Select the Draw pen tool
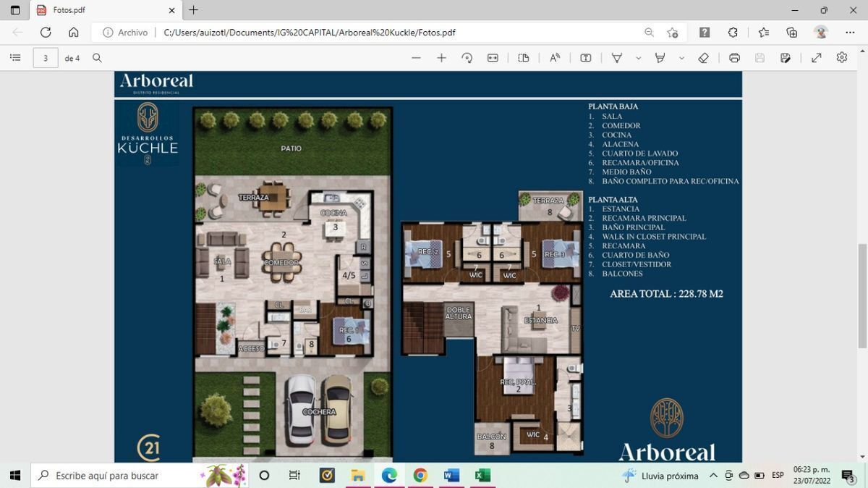The height and width of the screenshot is (488, 868). (617, 58)
